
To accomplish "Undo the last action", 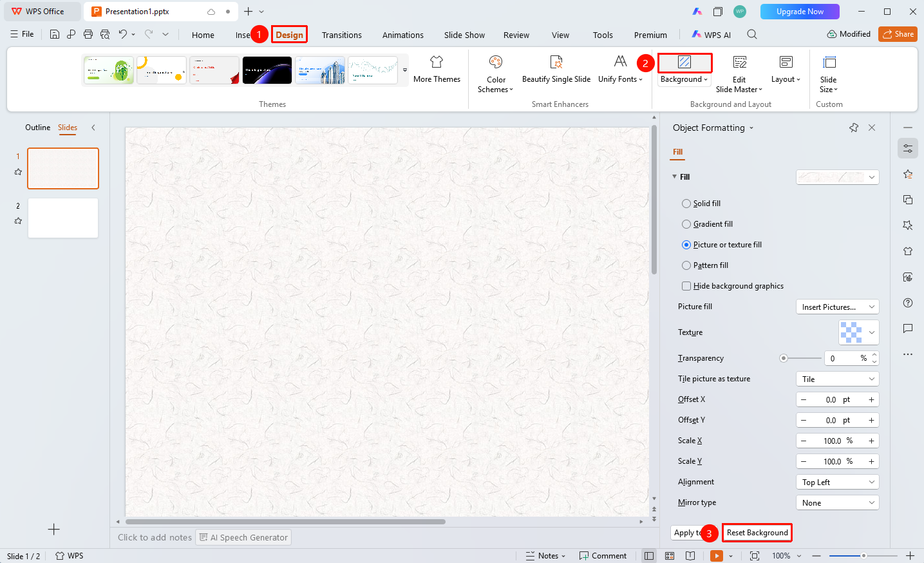I will pyautogui.click(x=122, y=34).
